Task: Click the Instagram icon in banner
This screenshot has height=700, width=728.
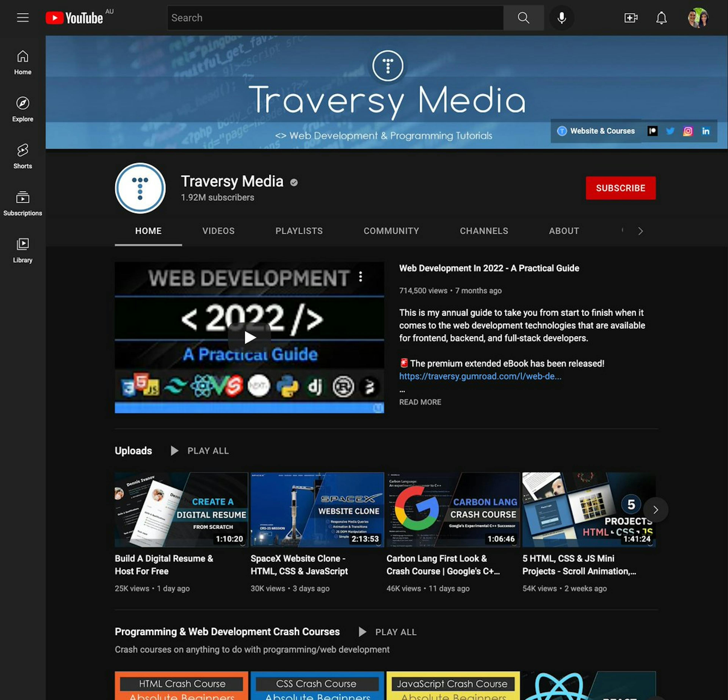Action: [688, 131]
